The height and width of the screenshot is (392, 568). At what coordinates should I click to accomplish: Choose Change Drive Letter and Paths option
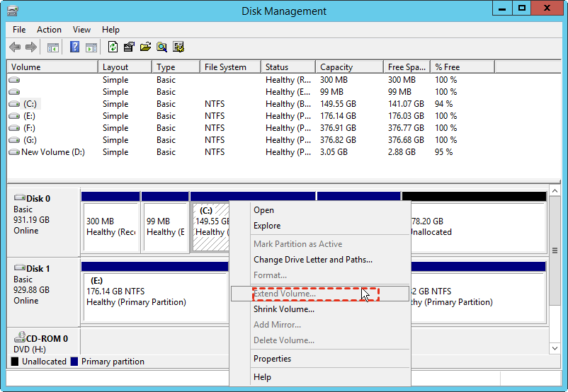[312, 260]
